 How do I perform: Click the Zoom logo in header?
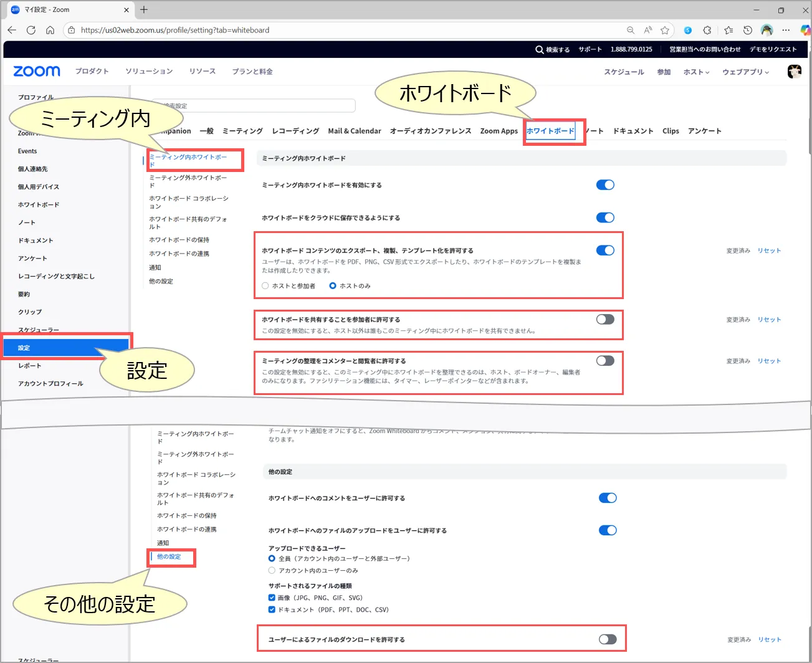pyautogui.click(x=37, y=72)
